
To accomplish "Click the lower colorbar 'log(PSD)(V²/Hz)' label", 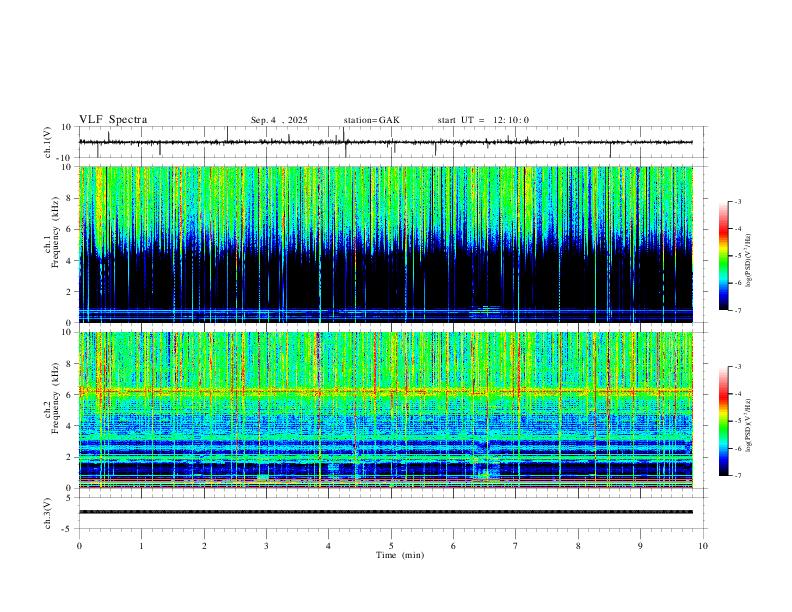I will (749, 426).
